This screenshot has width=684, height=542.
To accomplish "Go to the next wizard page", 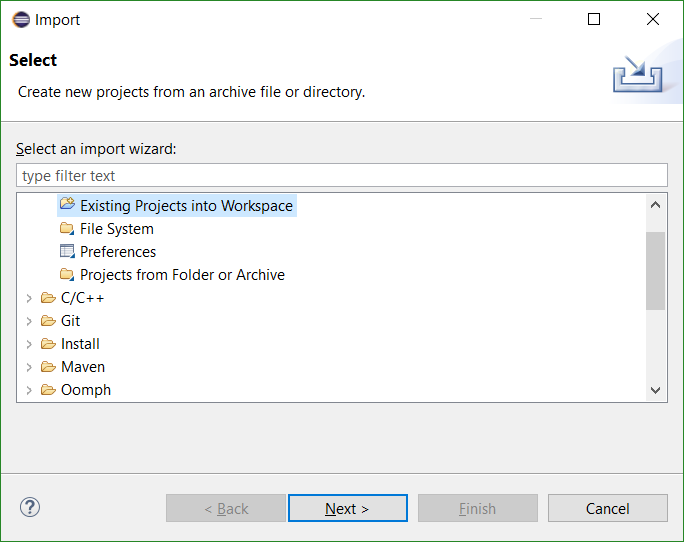I will 348,508.
